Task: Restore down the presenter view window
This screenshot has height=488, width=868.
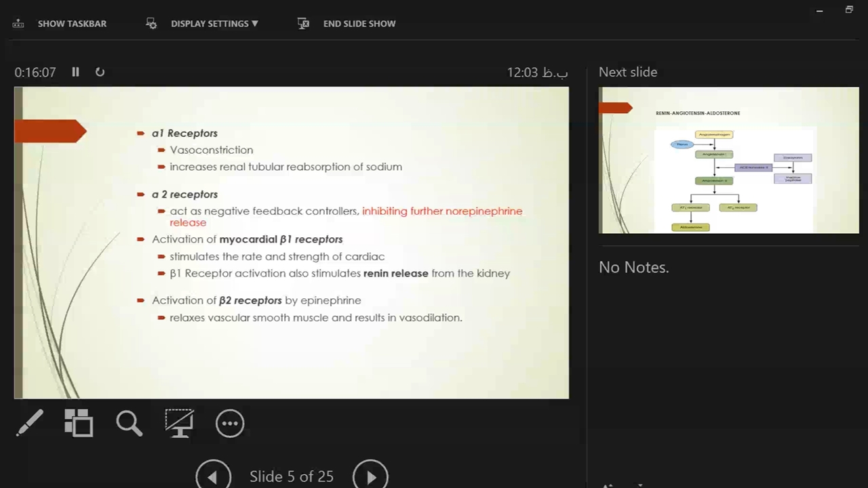Action: coord(849,10)
